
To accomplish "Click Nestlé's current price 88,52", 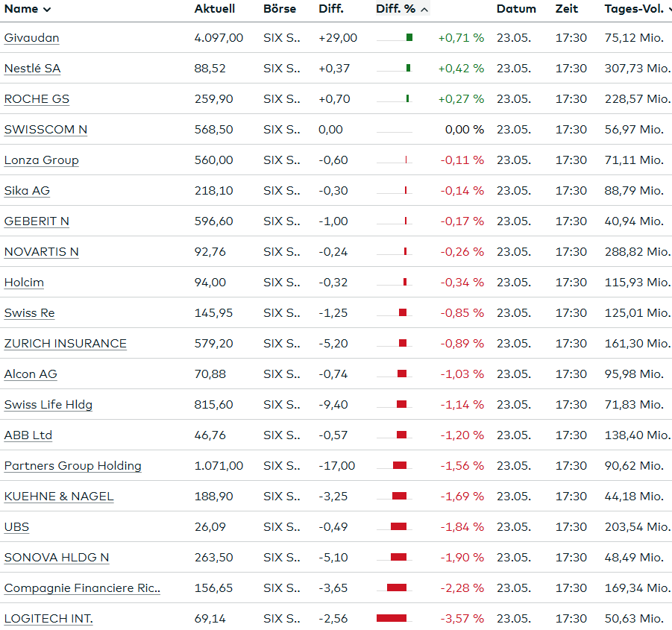I will (210, 69).
